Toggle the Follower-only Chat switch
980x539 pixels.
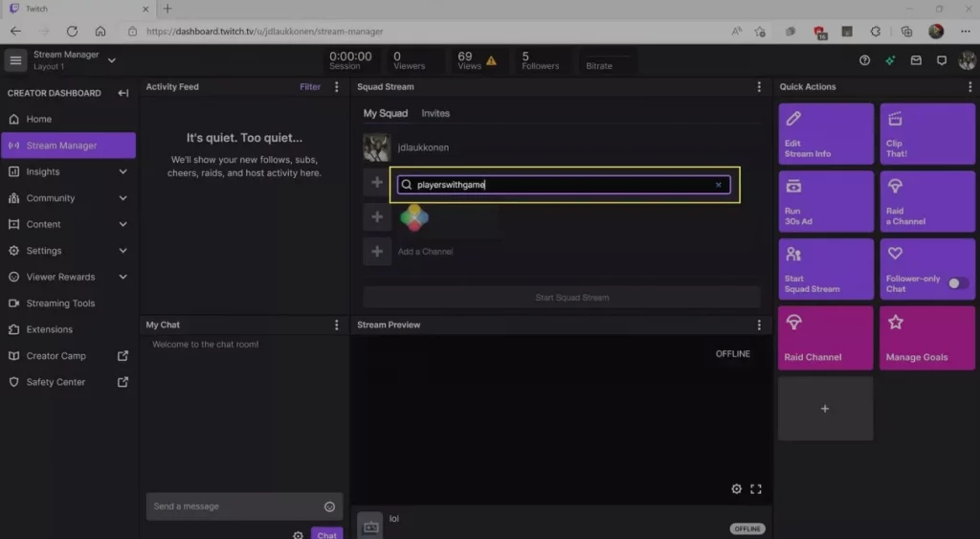(957, 283)
